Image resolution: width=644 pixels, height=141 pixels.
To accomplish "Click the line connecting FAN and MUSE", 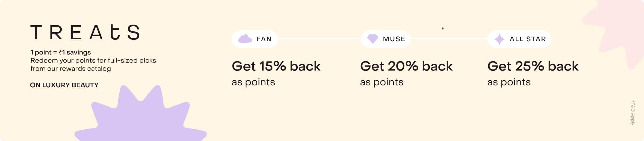I will pos(319,39).
